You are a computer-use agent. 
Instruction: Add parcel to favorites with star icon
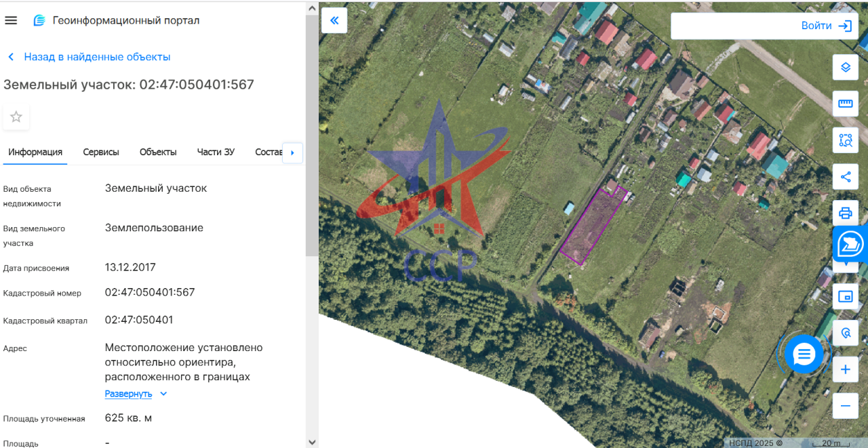point(16,117)
